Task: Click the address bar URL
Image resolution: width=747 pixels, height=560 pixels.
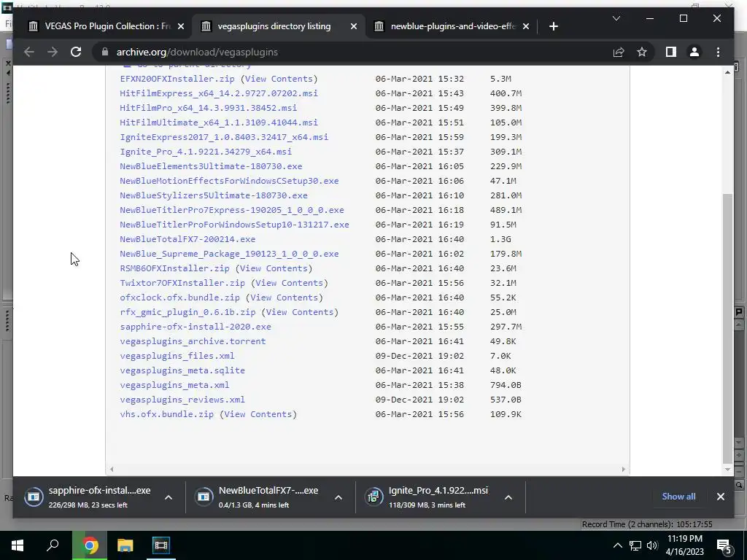Action: pos(197,52)
